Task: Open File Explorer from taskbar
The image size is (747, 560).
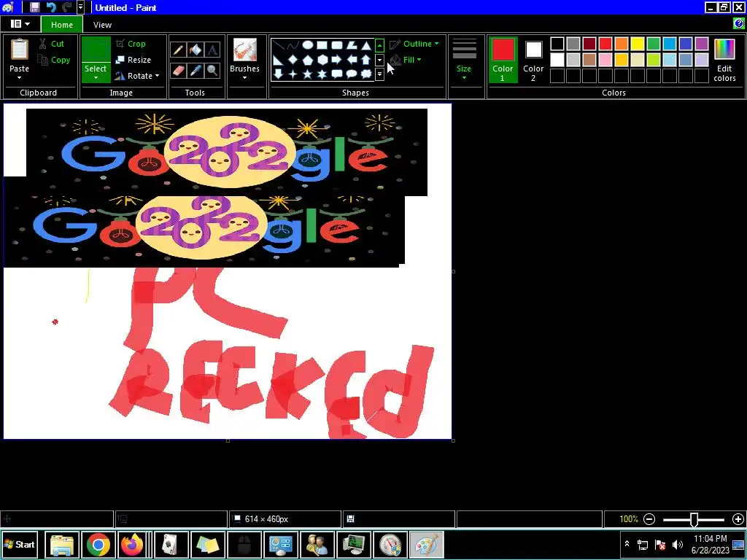Action: tap(62, 544)
